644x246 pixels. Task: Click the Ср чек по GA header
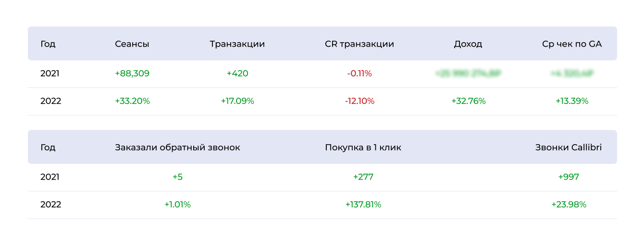click(572, 44)
